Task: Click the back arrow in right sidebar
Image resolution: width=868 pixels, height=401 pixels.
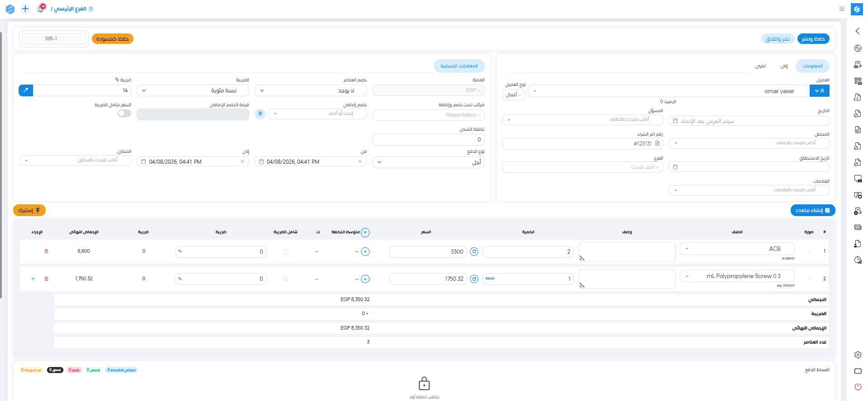Action: (858, 31)
